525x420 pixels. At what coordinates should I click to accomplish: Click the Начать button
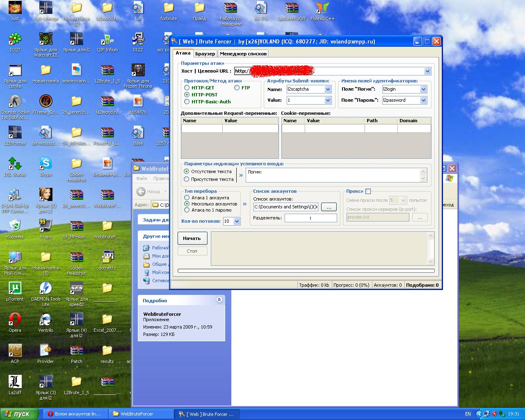pos(192,238)
